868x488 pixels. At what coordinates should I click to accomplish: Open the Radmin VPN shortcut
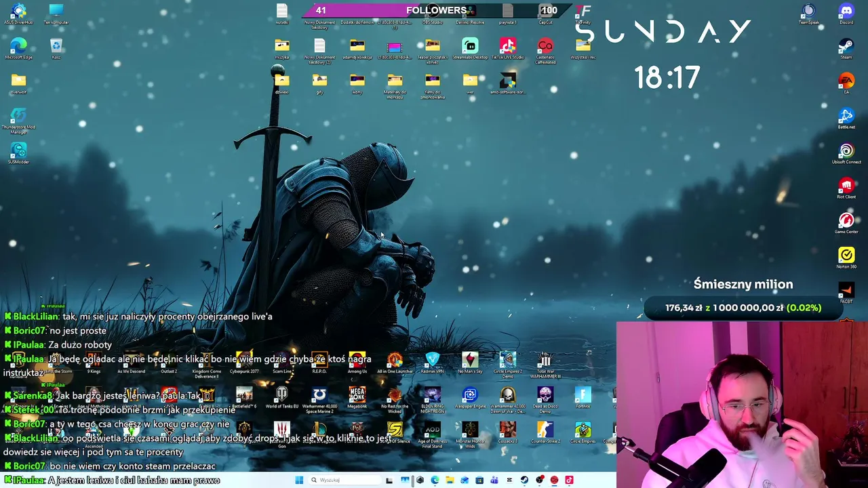pos(433,363)
